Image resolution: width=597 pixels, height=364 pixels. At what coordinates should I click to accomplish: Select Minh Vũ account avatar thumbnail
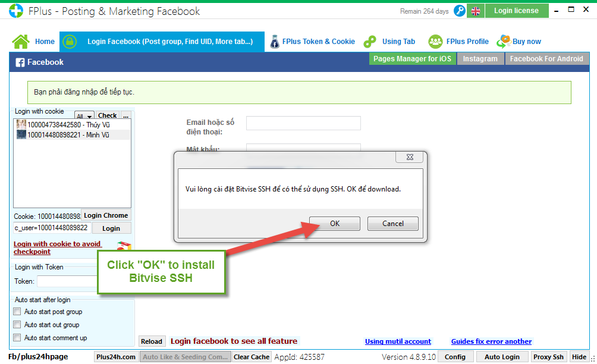point(21,134)
